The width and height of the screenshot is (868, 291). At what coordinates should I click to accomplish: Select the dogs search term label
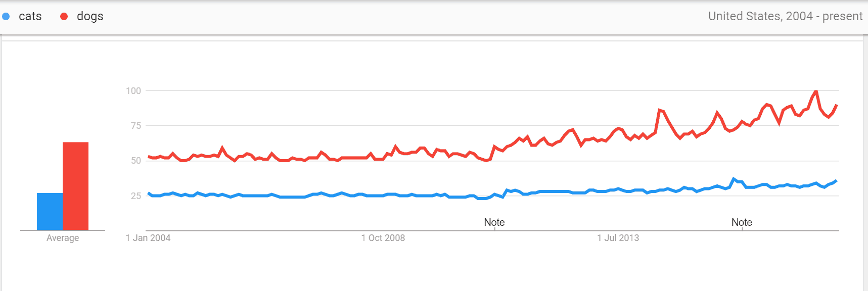pyautogui.click(x=90, y=16)
